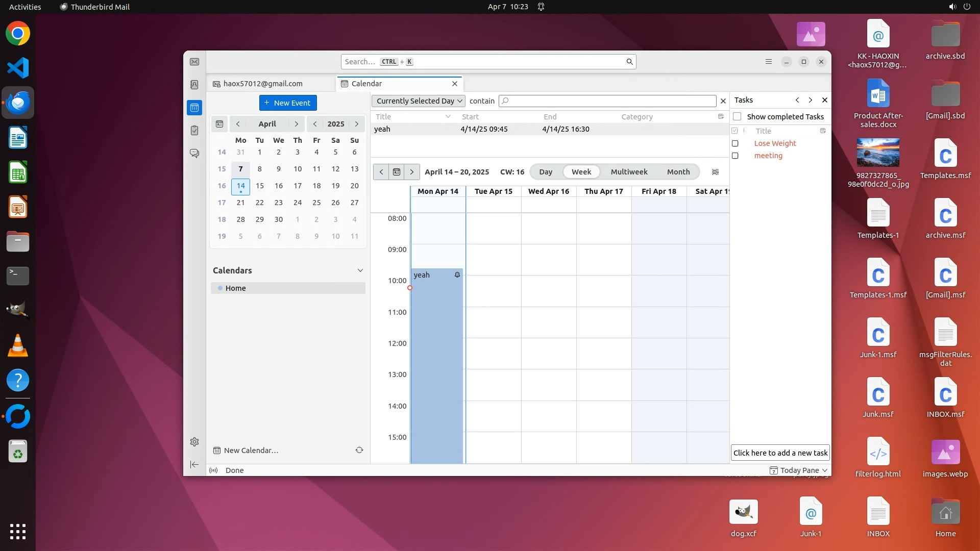Screen dimensions: 980x551
Task: Click synchronize calendars refresh icon
Action: pos(359,450)
